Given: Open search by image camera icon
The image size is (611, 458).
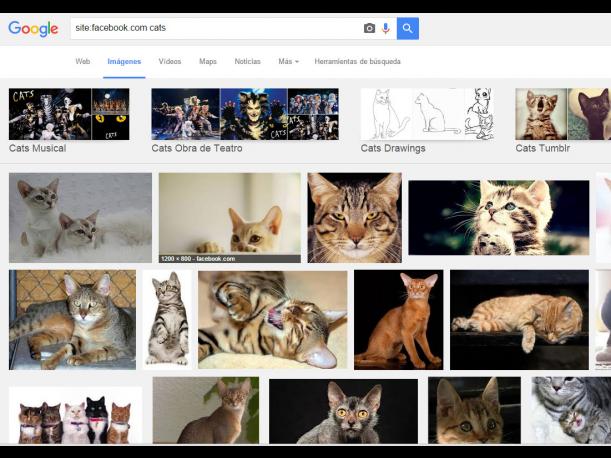Looking at the screenshot, I should (369, 28).
